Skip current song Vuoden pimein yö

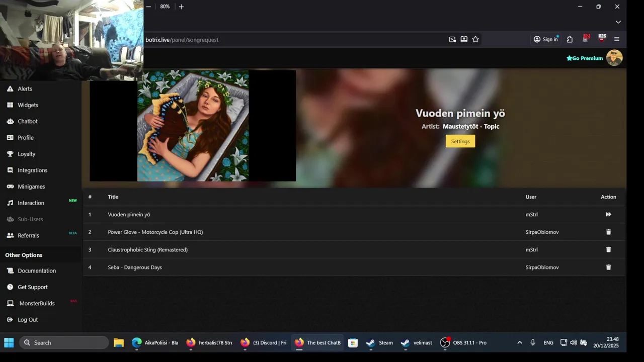(608, 215)
